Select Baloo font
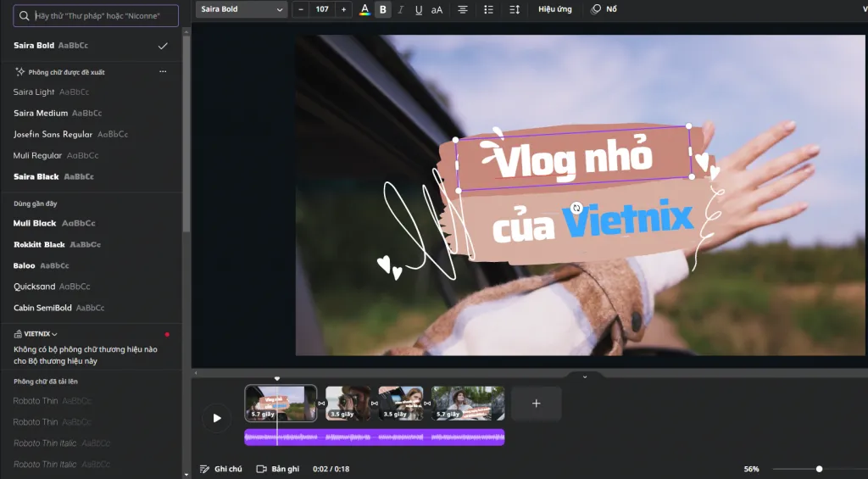Image resolution: width=868 pixels, height=479 pixels. (x=92, y=265)
